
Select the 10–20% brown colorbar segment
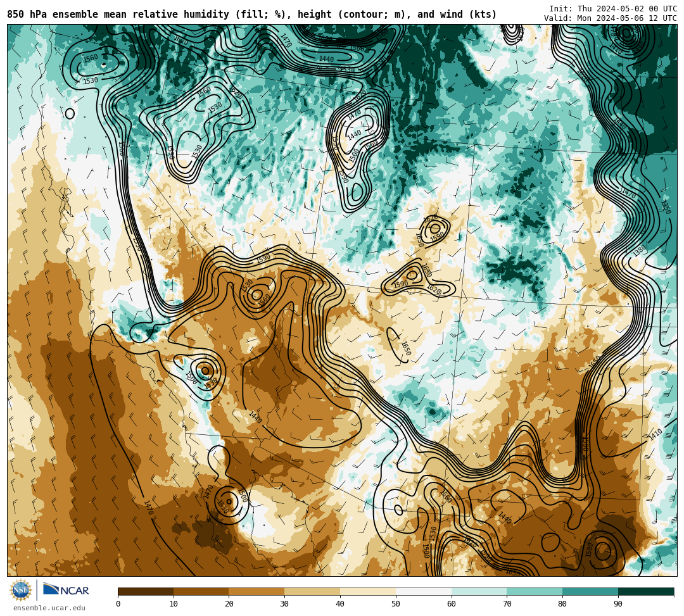click(x=201, y=591)
